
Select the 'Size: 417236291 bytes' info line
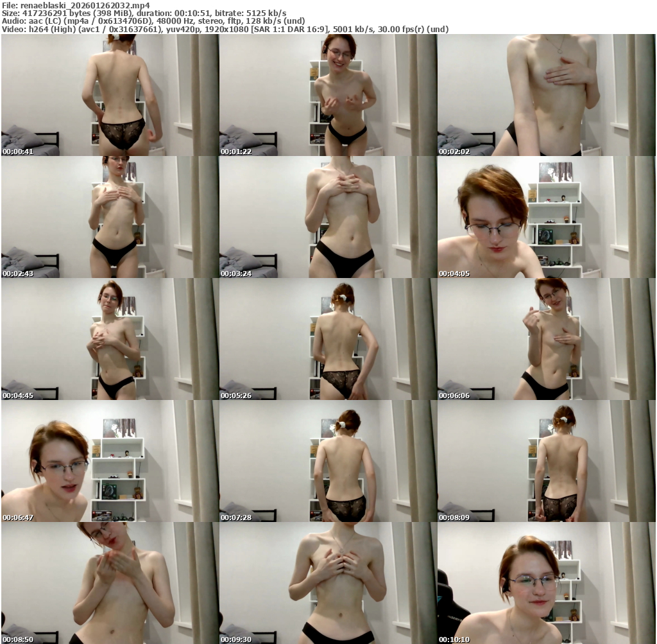144,13
